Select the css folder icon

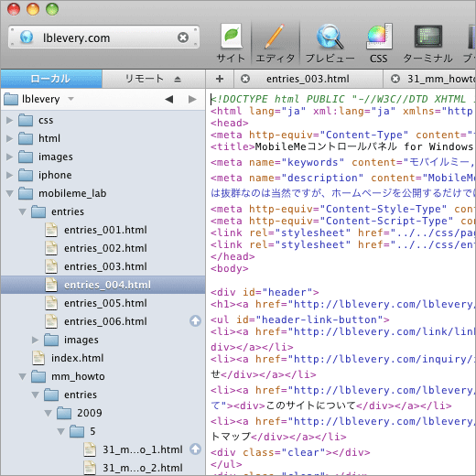pyautogui.click(x=26, y=120)
